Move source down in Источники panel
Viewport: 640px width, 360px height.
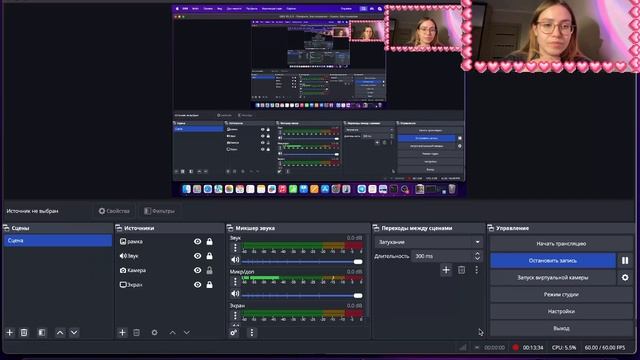[x=187, y=333]
